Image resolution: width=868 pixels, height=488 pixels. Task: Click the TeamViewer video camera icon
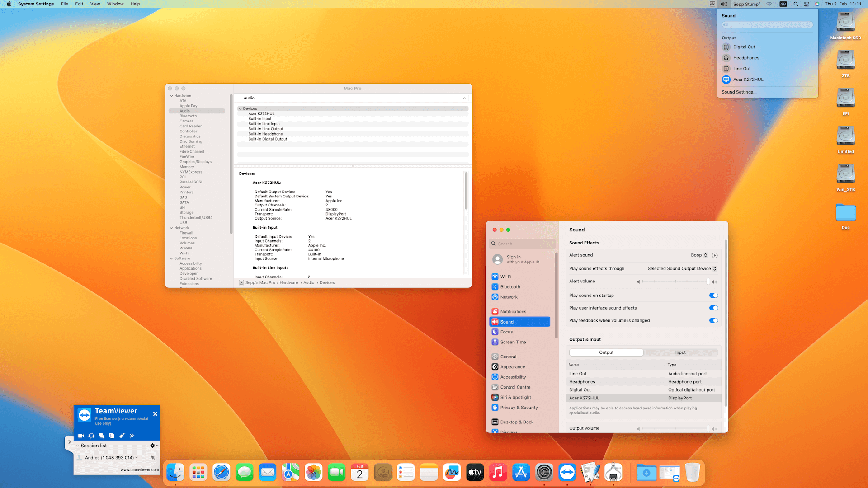click(x=81, y=436)
